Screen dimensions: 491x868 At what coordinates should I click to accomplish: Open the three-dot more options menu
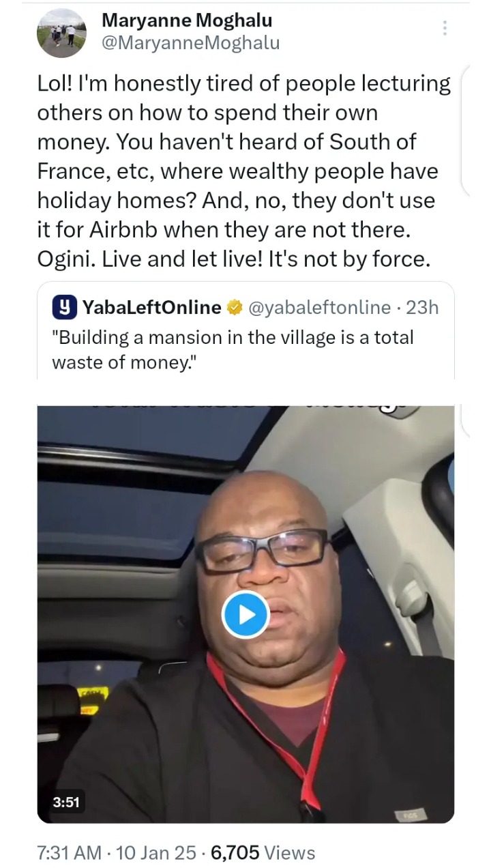[x=445, y=28]
